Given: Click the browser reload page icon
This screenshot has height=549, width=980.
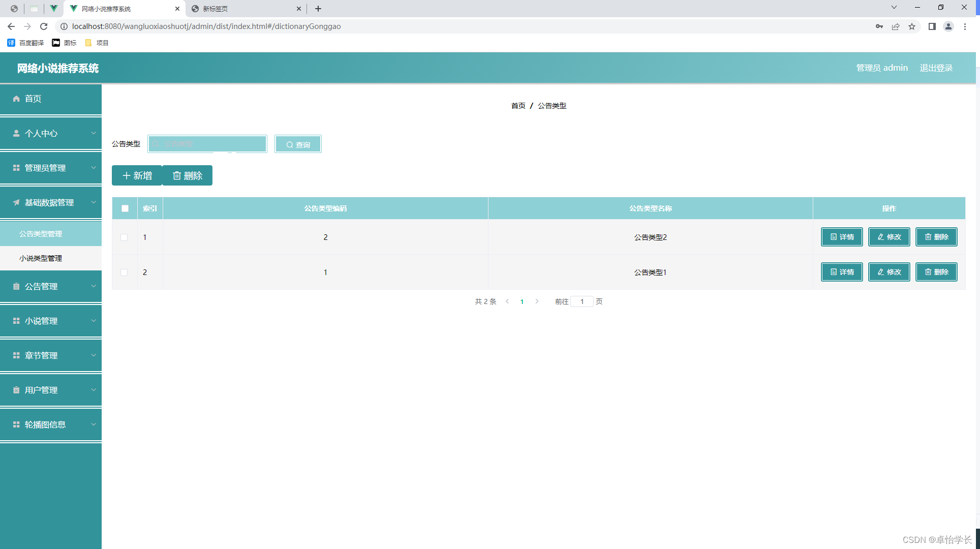Looking at the screenshot, I should pyautogui.click(x=44, y=26).
